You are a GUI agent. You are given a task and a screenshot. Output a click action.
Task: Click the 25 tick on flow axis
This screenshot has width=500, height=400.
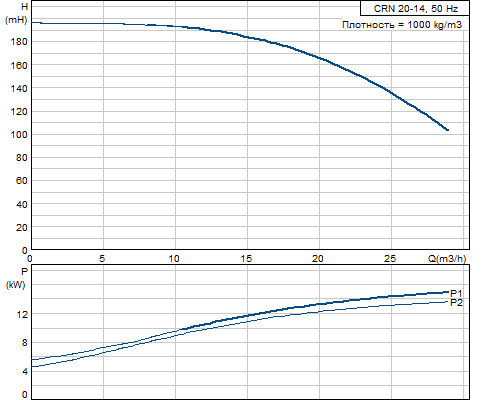click(390, 258)
